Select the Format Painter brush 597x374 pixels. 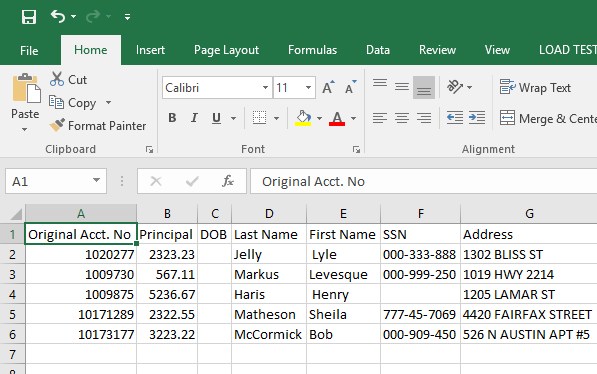[57, 125]
